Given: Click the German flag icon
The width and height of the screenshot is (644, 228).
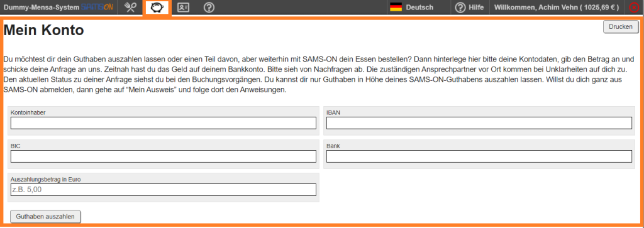Looking at the screenshot, I should [x=396, y=8].
